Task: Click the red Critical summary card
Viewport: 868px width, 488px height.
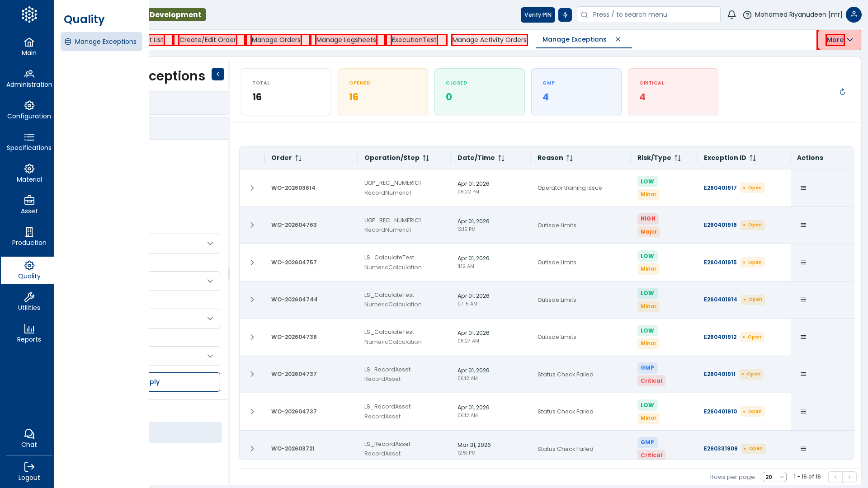Action: [x=673, y=92]
